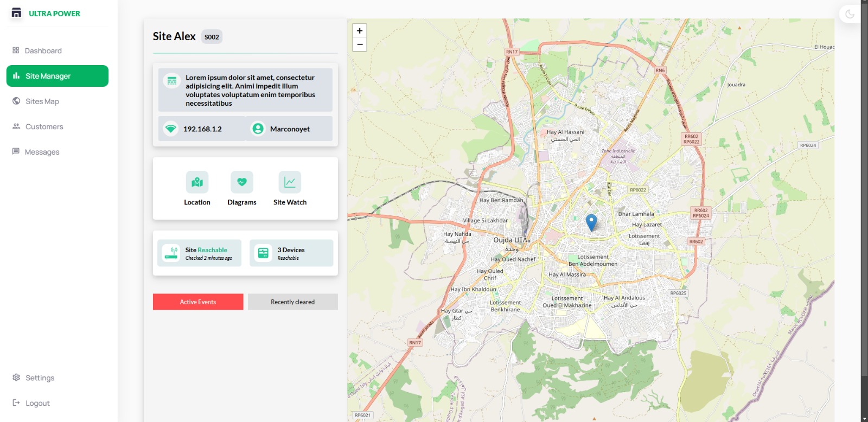The height and width of the screenshot is (422, 868).
Task: Open Sites Map from the sidebar
Action: click(x=42, y=101)
